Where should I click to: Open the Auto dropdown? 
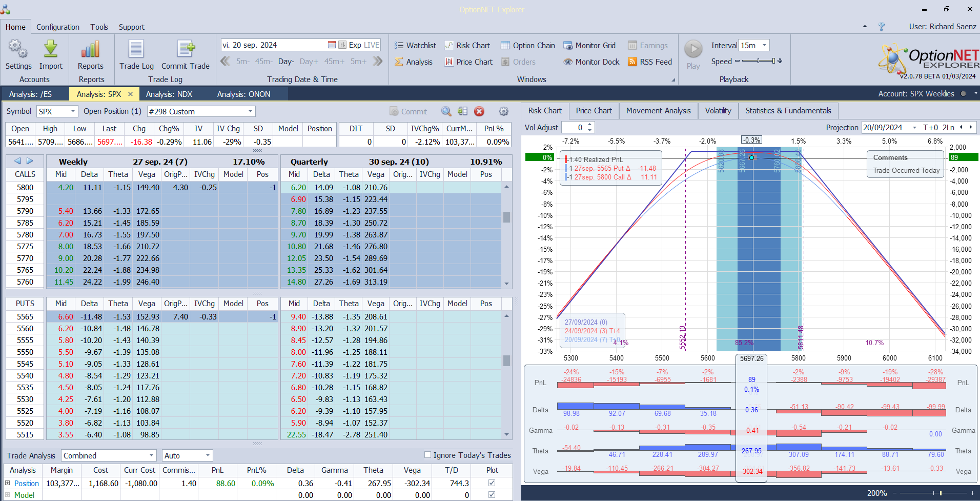coord(208,455)
